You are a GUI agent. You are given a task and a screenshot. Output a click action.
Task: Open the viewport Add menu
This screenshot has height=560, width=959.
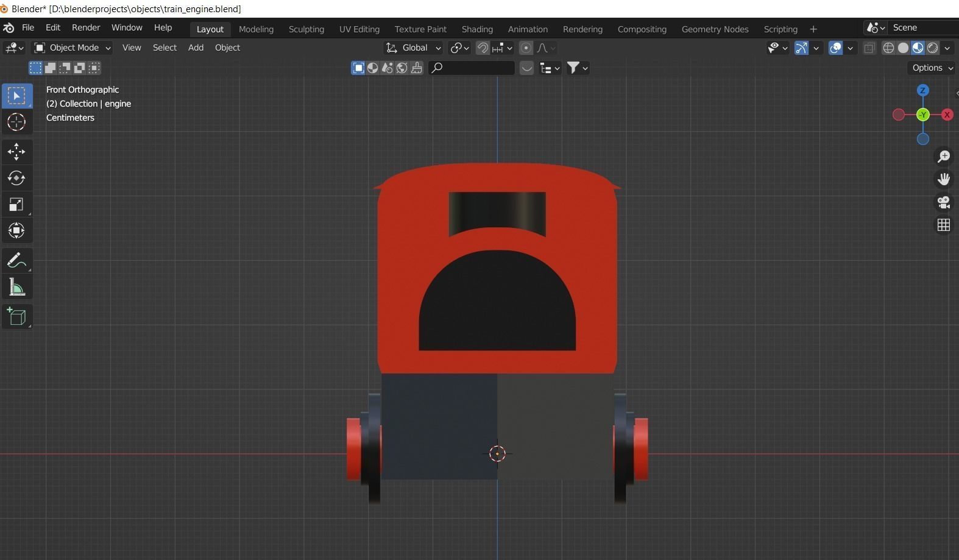196,48
